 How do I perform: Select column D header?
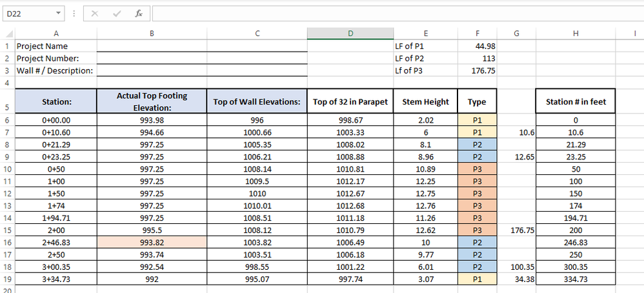tap(350, 34)
